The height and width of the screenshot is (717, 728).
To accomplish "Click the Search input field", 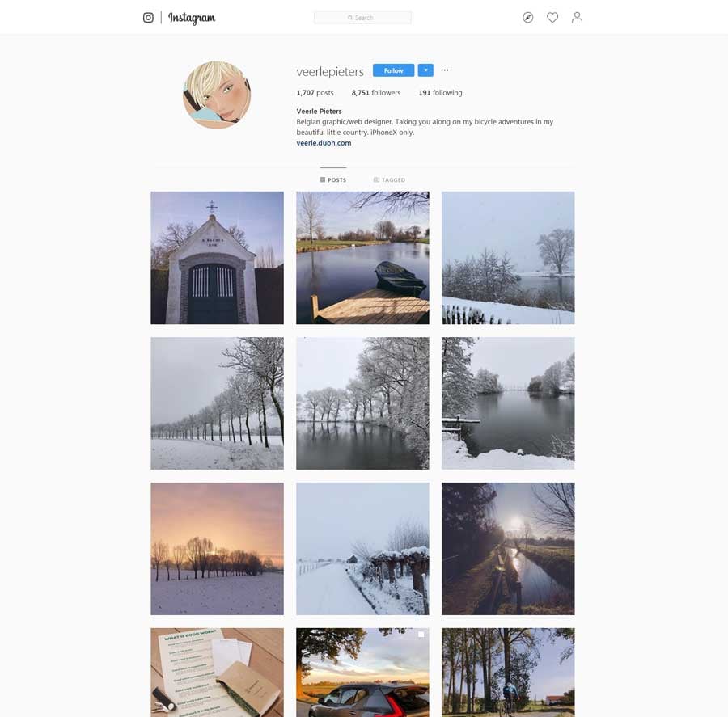I will (362, 18).
